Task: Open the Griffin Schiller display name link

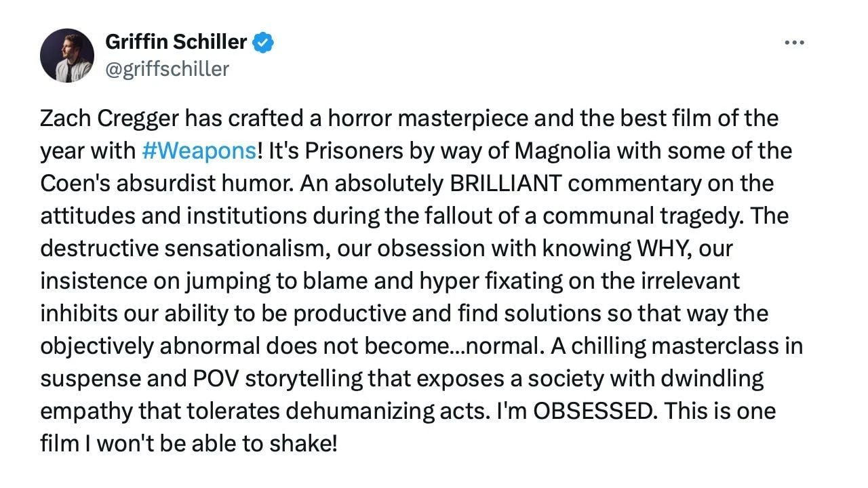Action: (x=176, y=42)
